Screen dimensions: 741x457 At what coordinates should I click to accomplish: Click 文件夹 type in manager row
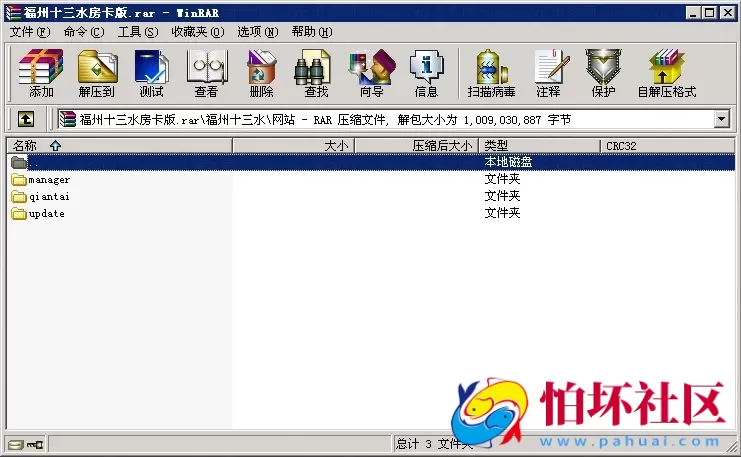pyautogui.click(x=502, y=179)
